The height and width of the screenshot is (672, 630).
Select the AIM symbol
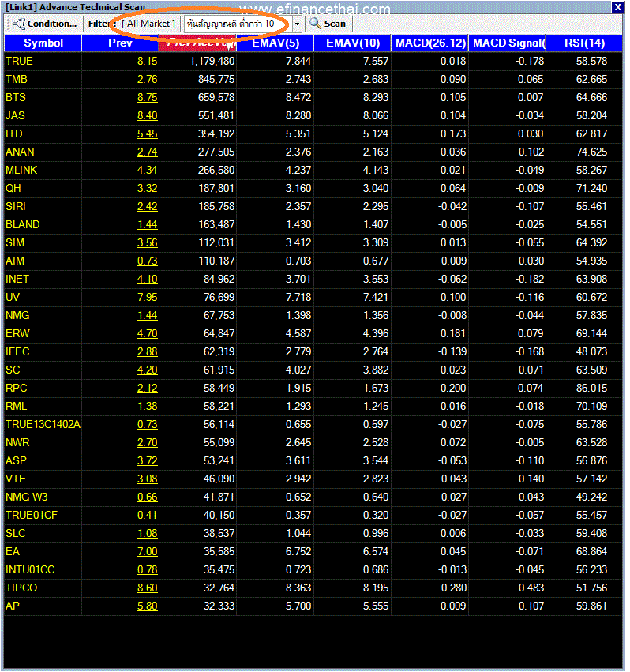[15, 261]
